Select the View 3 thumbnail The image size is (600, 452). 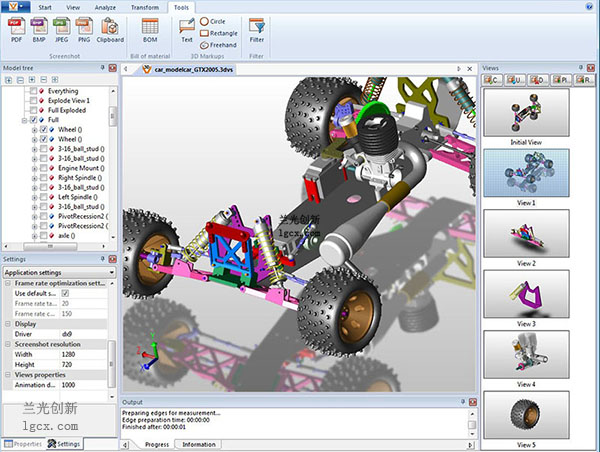[525, 295]
